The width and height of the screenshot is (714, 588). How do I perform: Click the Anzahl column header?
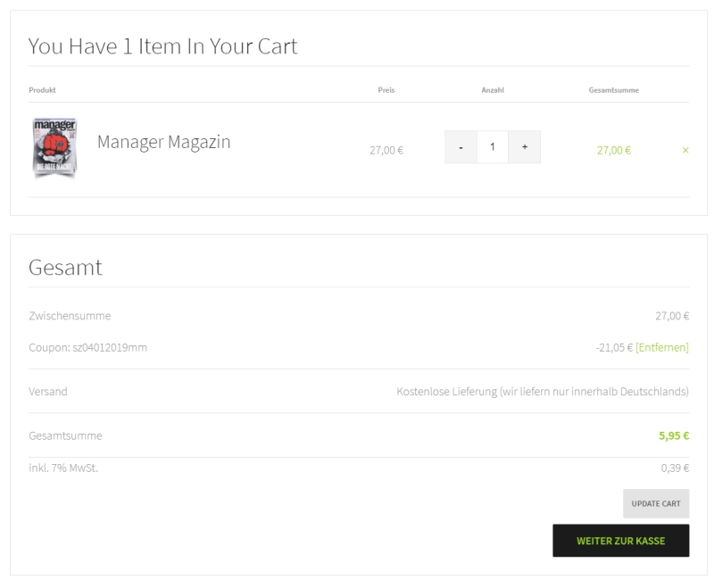(x=493, y=90)
